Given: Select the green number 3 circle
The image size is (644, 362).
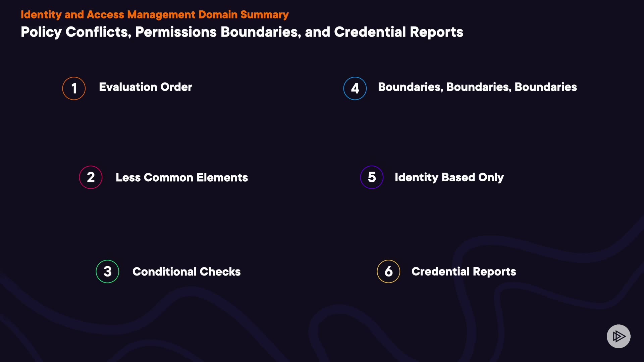Looking at the screenshot, I should coord(107,271).
